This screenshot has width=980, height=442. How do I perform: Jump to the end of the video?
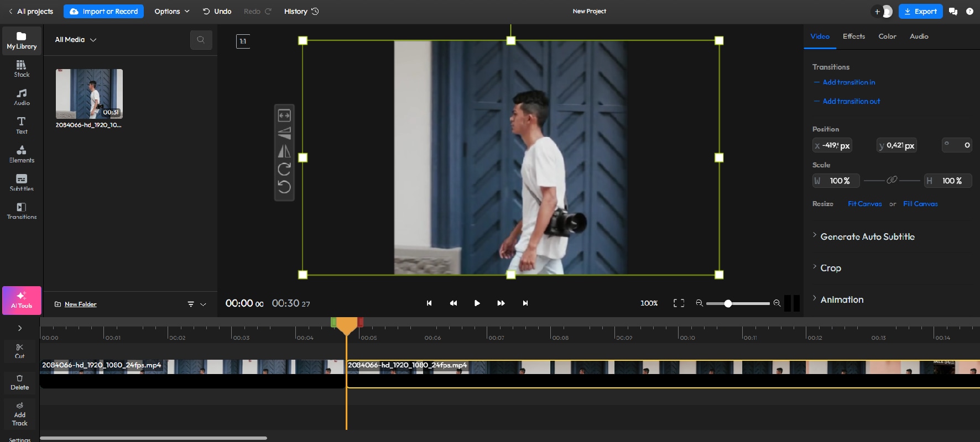525,303
